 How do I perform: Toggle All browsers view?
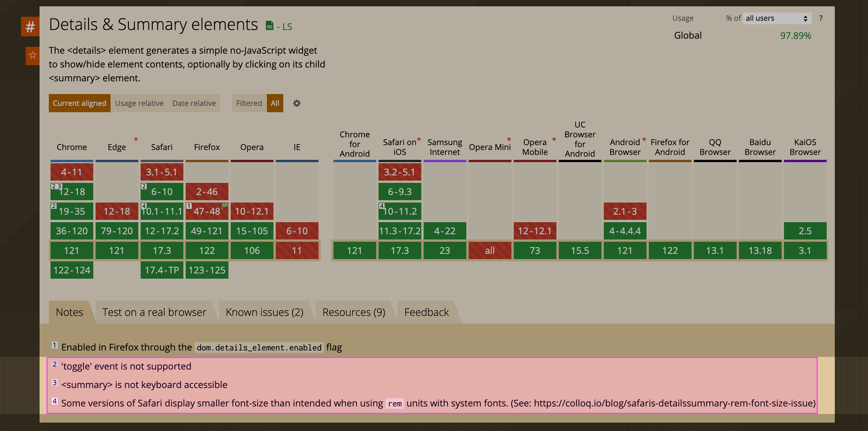coord(275,103)
